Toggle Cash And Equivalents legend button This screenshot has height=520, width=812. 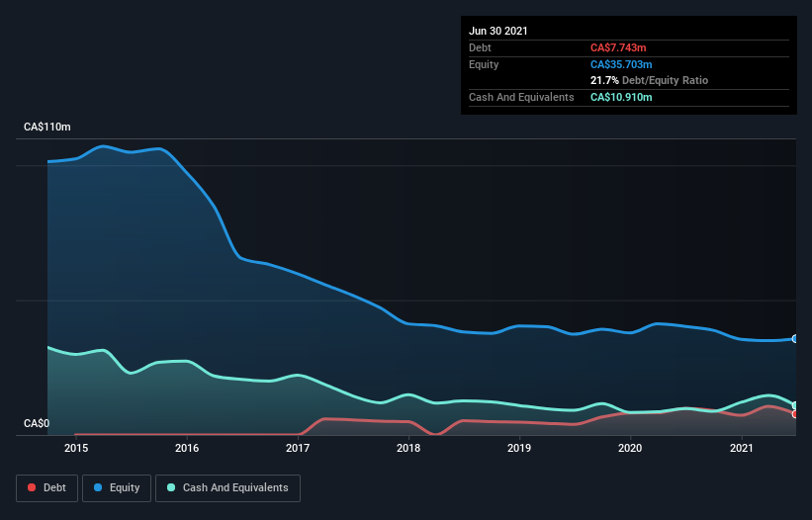point(227,488)
